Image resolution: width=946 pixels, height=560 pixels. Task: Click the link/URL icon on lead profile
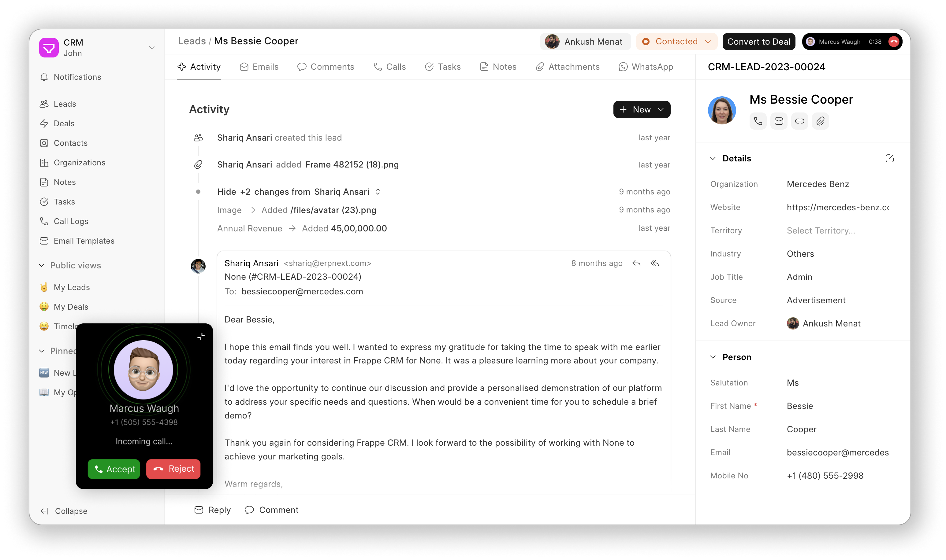coord(799,121)
